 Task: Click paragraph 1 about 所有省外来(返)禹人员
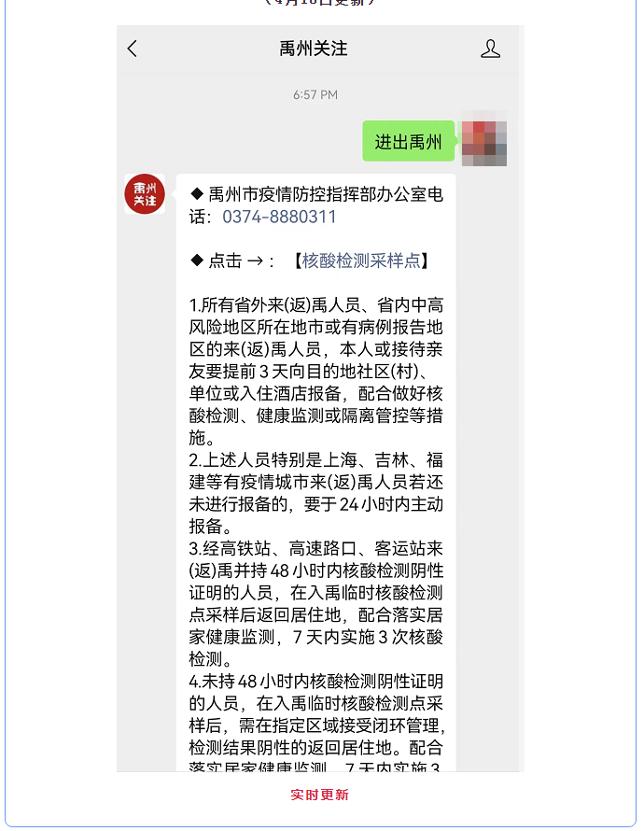(315, 372)
